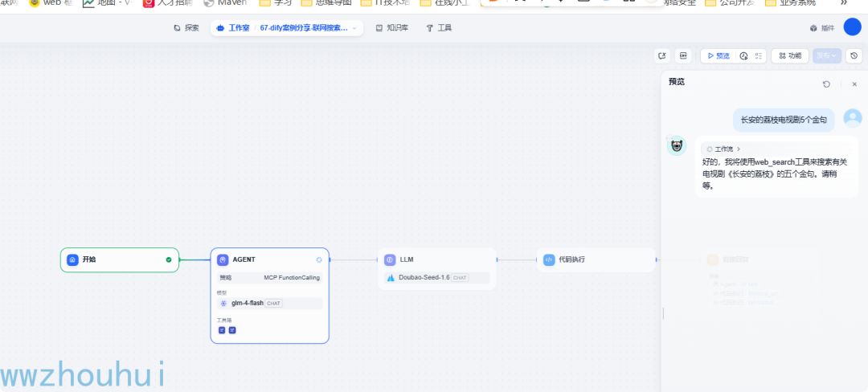The height and width of the screenshot is (392, 868).
Task: Click the MCP FunctionCalling strategy value
Action: (292, 278)
